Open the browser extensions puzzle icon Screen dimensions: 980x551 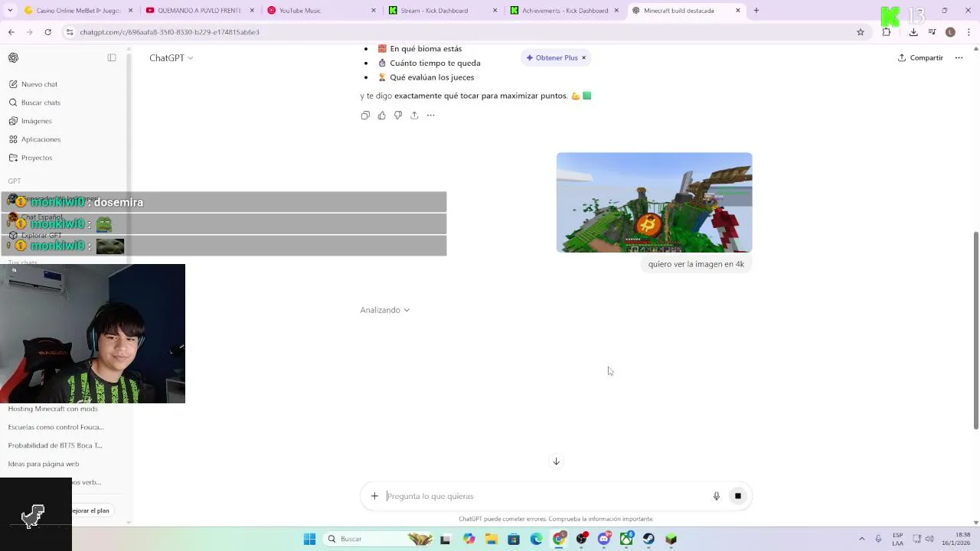point(887,32)
